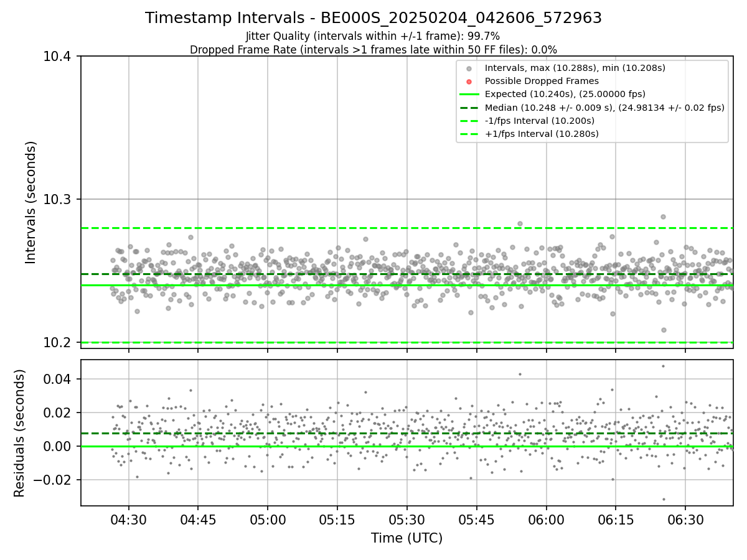The height and width of the screenshot is (560, 747).
Task: Click the 'Dropped Frame Rate' subtitle line
Action: (x=374, y=50)
